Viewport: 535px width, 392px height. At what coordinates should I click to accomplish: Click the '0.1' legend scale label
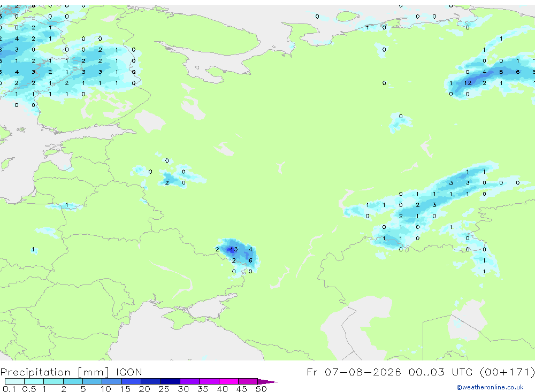[9, 389]
